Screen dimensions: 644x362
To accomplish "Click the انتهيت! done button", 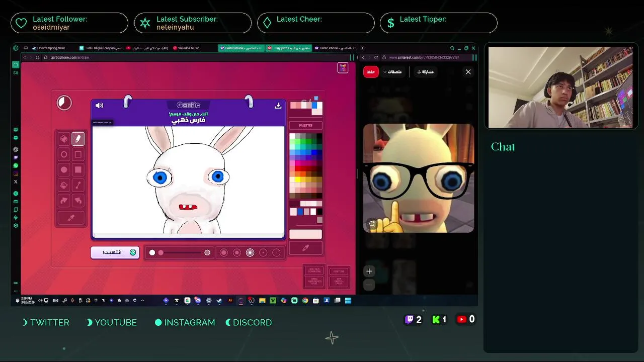I will pos(115,252).
